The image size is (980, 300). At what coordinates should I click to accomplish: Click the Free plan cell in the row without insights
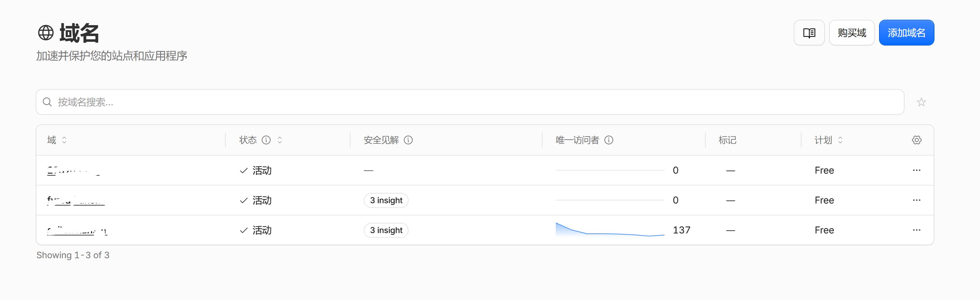pyautogui.click(x=824, y=170)
